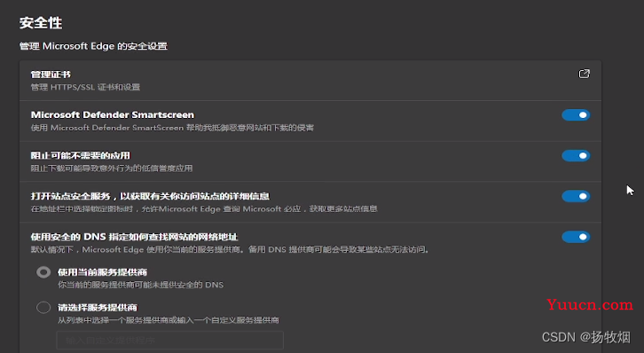This screenshot has height=353, width=644.
Task: Click the 使用安全的 DNS title text
Action: pos(134,237)
